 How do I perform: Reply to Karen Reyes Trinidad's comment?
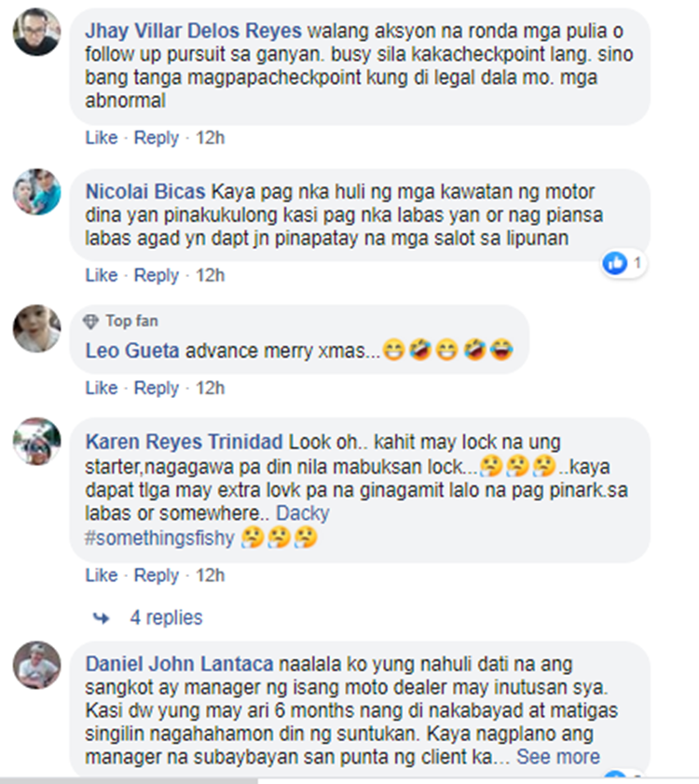(156, 575)
